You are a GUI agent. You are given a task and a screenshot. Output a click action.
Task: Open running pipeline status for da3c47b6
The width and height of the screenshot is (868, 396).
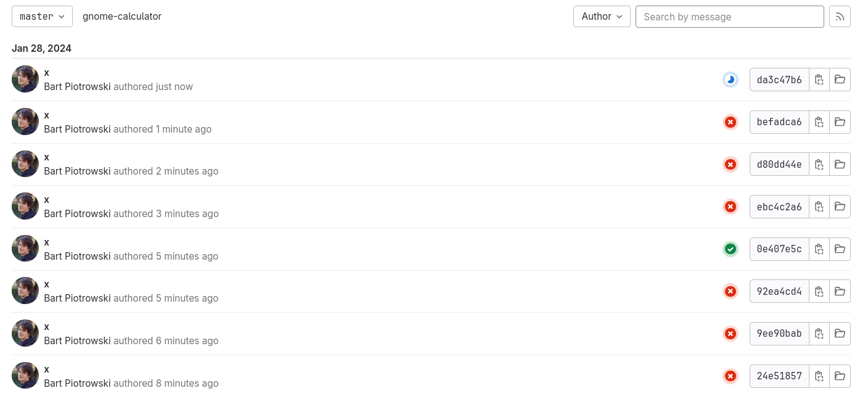point(731,80)
